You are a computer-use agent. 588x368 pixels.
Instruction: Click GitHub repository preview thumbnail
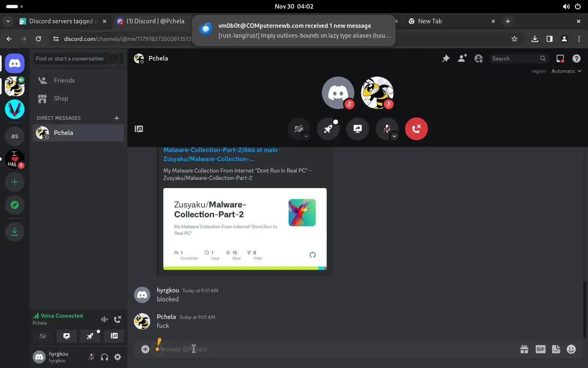[245, 229]
